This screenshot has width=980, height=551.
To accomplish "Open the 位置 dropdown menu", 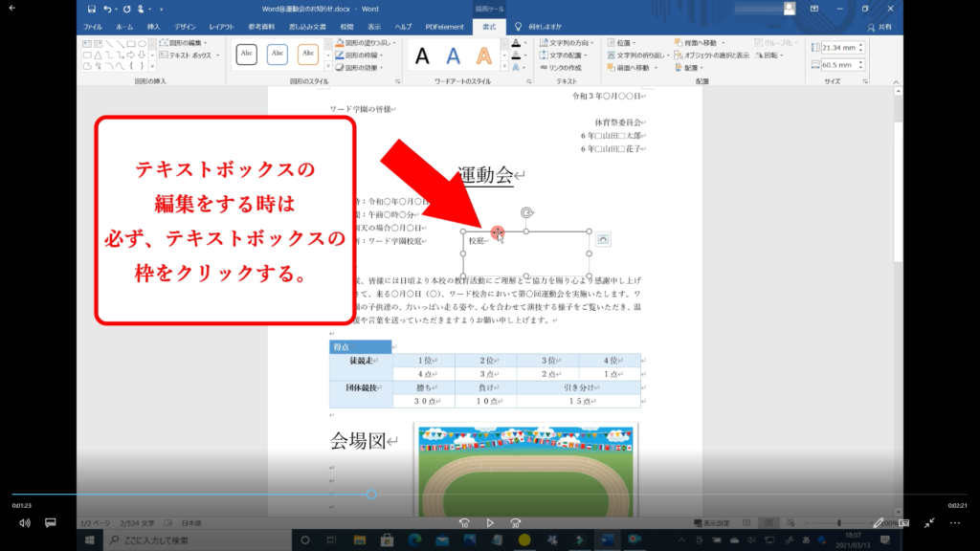I will click(627, 43).
